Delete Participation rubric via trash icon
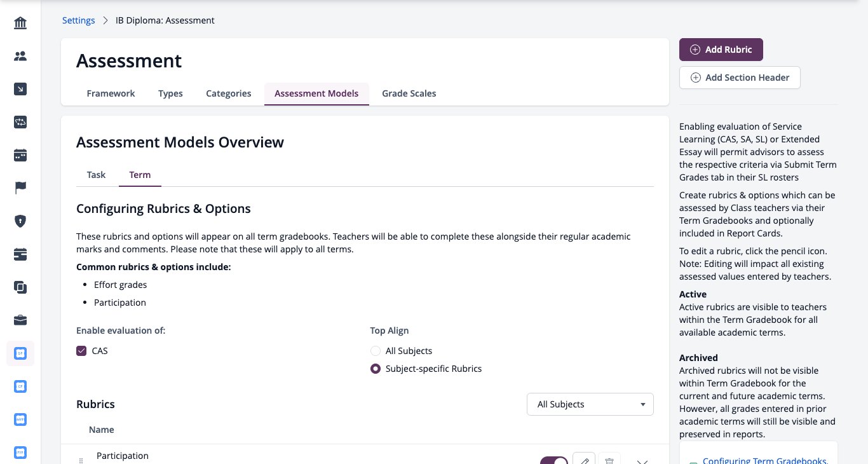This screenshot has width=868, height=464. point(609,460)
